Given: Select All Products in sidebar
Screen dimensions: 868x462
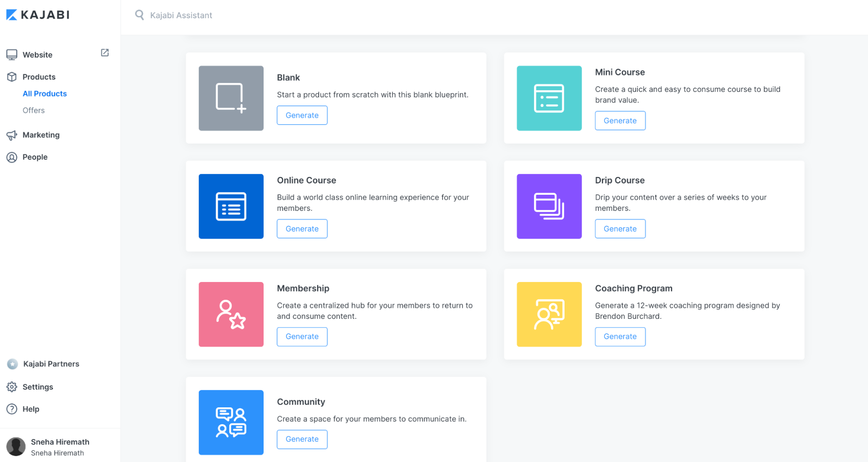Looking at the screenshot, I should [x=45, y=94].
